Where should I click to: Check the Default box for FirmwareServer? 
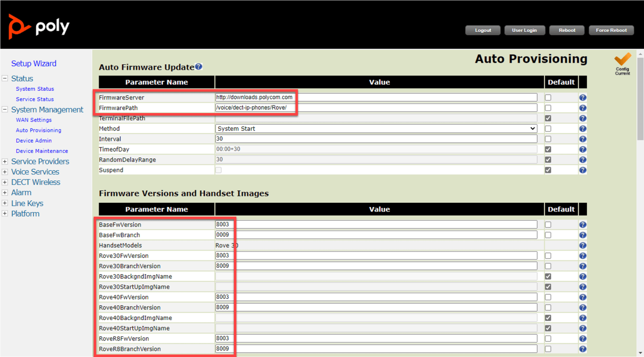click(x=548, y=97)
